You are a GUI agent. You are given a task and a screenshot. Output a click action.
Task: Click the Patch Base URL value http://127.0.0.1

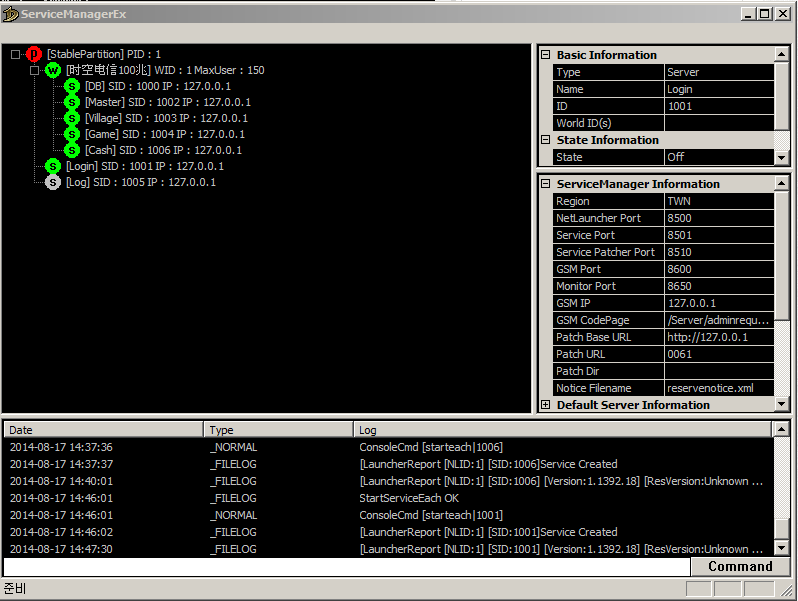[719, 337]
